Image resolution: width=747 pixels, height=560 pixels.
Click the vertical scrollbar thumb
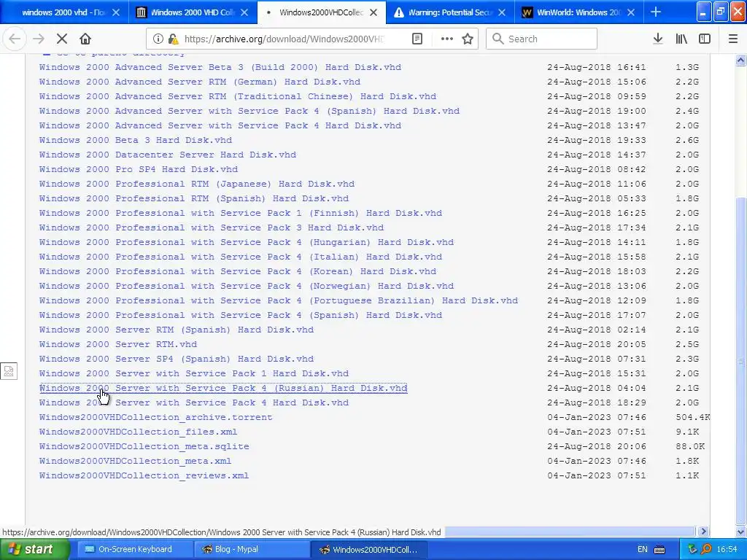741,360
